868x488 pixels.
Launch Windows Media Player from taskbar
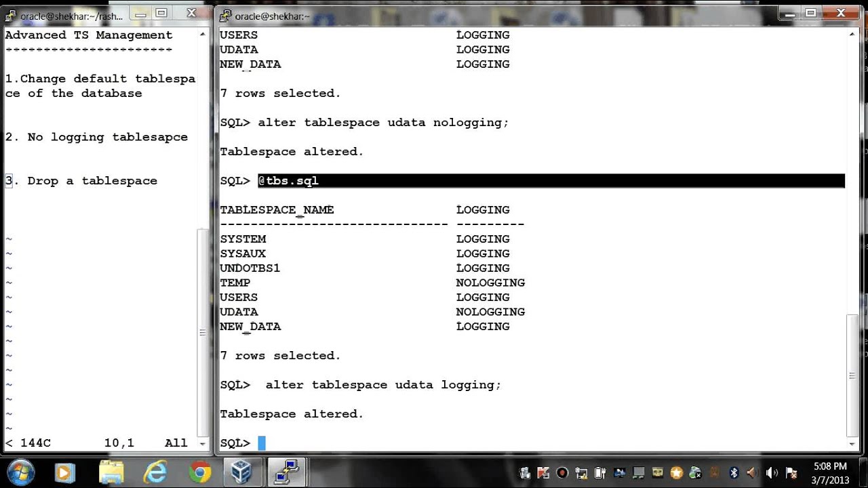coord(64,472)
